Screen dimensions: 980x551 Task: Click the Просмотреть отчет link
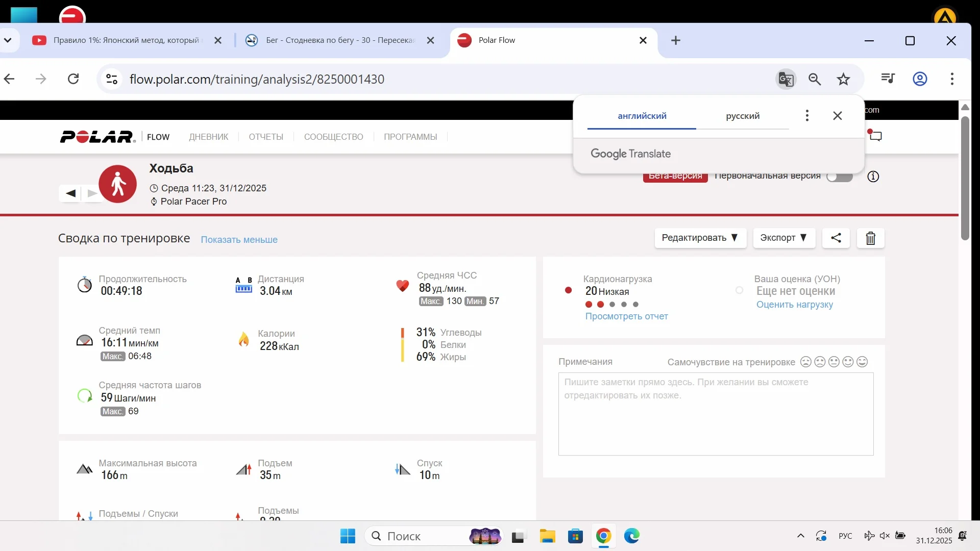click(626, 316)
